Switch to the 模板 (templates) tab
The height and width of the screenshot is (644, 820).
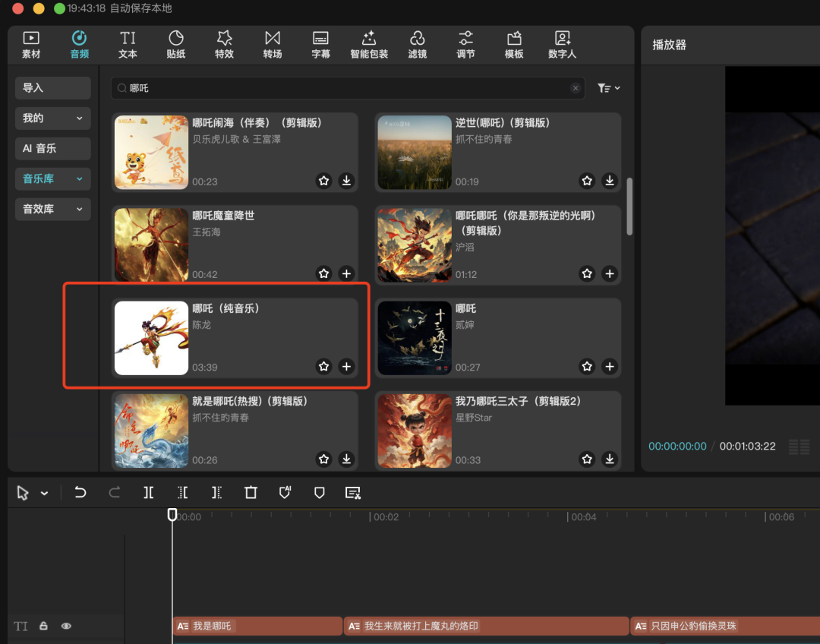(x=514, y=44)
